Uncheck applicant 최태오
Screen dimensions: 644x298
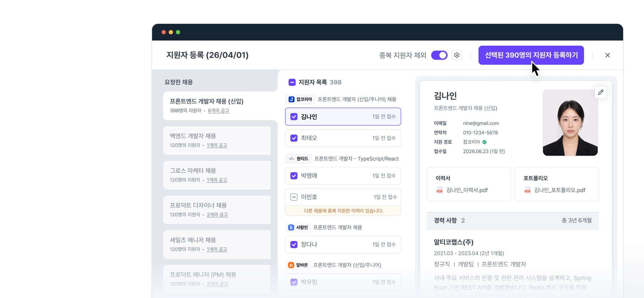click(294, 138)
